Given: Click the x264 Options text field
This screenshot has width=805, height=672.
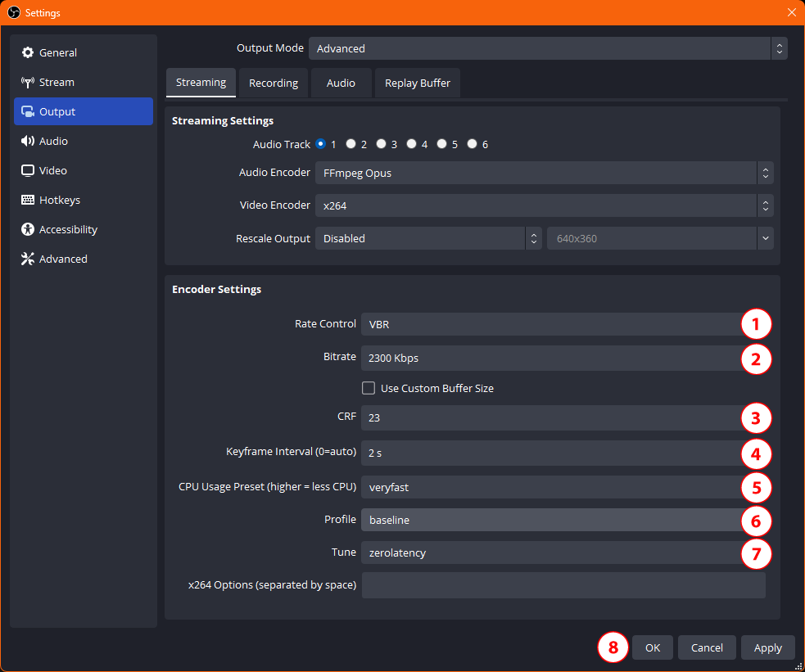Looking at the screenshot, I should tap(563, 585).
